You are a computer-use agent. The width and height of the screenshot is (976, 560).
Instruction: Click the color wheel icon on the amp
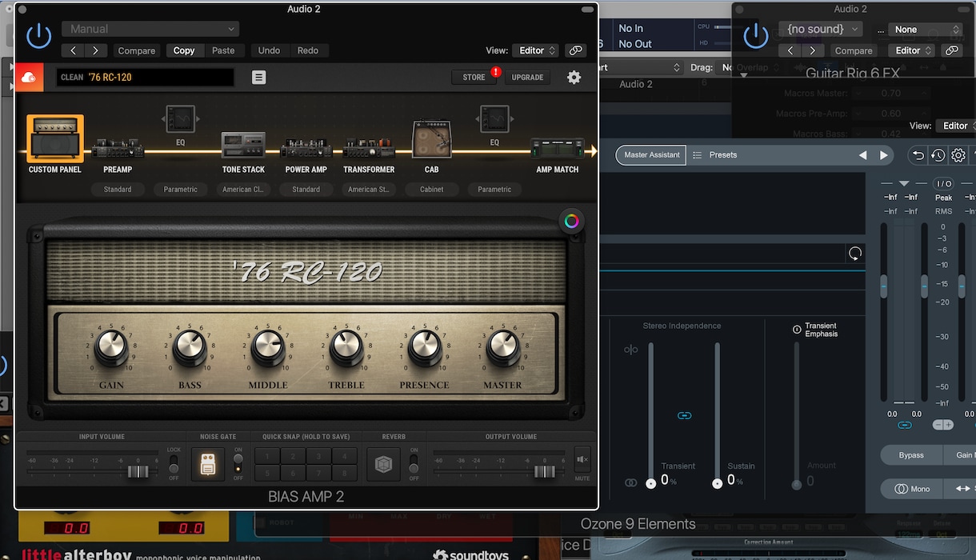tap(571, 222)
